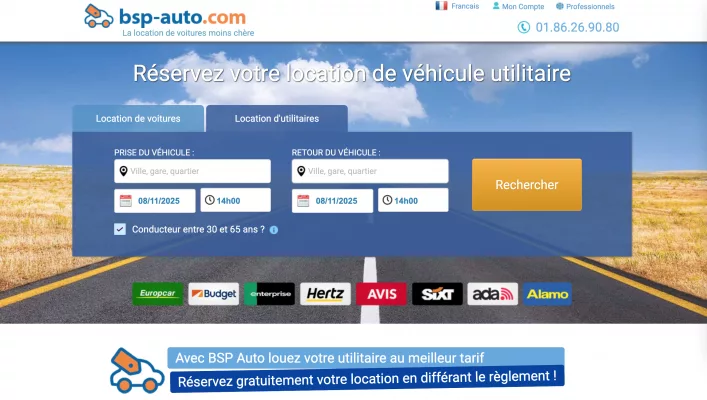707x400 pixels.
Task: Click the return location Ville, gare, quartier field
Action: (370, 171)
